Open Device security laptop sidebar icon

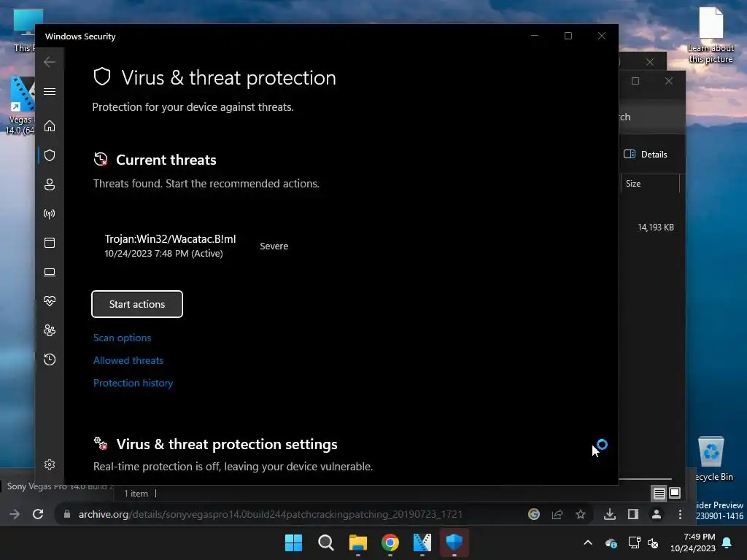(x=50, y=273)
